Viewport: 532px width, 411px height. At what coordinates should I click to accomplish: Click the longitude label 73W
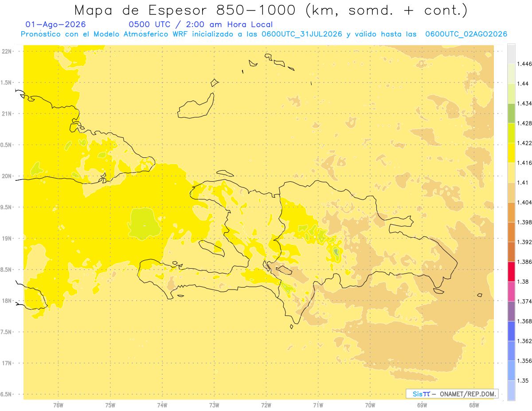click(214, 405)
